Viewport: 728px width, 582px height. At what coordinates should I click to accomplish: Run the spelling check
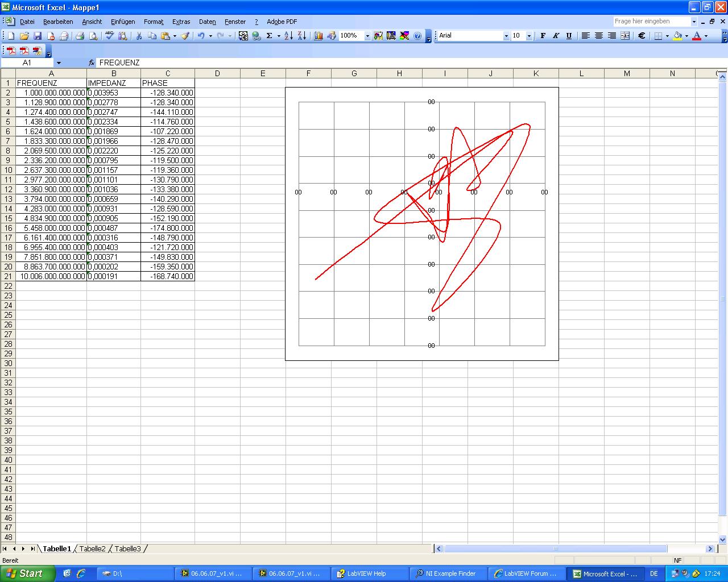(x=109, y=36)
